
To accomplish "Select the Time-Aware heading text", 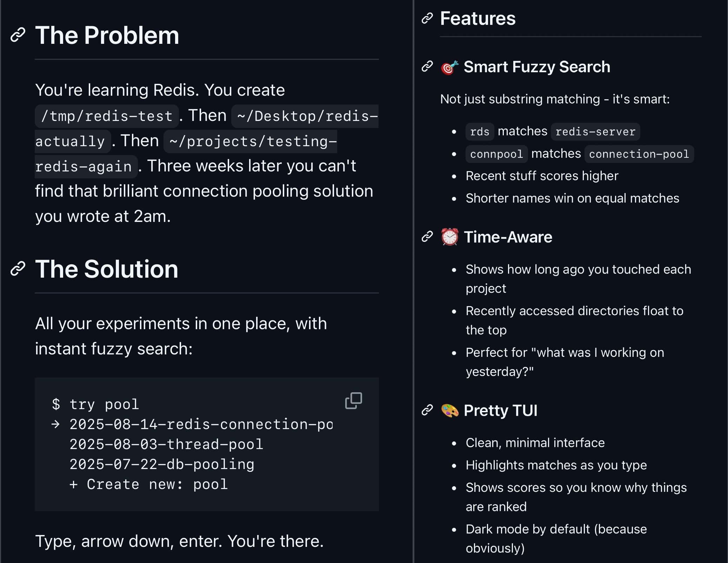I will 508,237.
